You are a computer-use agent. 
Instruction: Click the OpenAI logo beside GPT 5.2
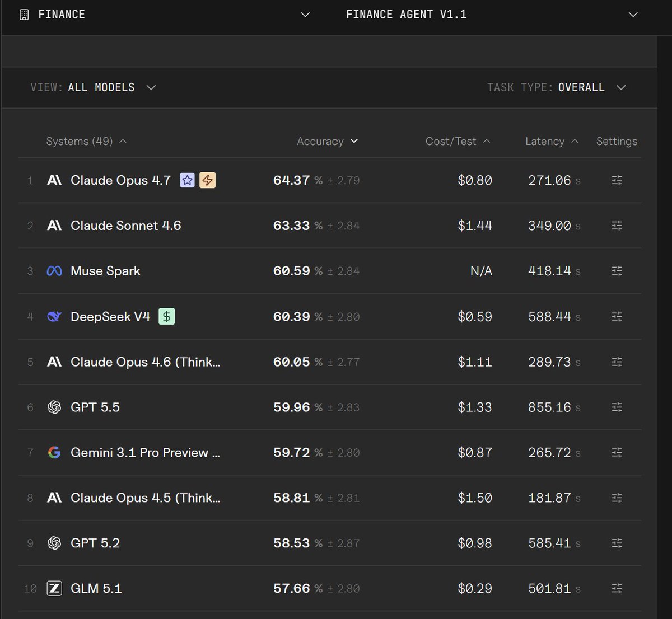point(54,543)
